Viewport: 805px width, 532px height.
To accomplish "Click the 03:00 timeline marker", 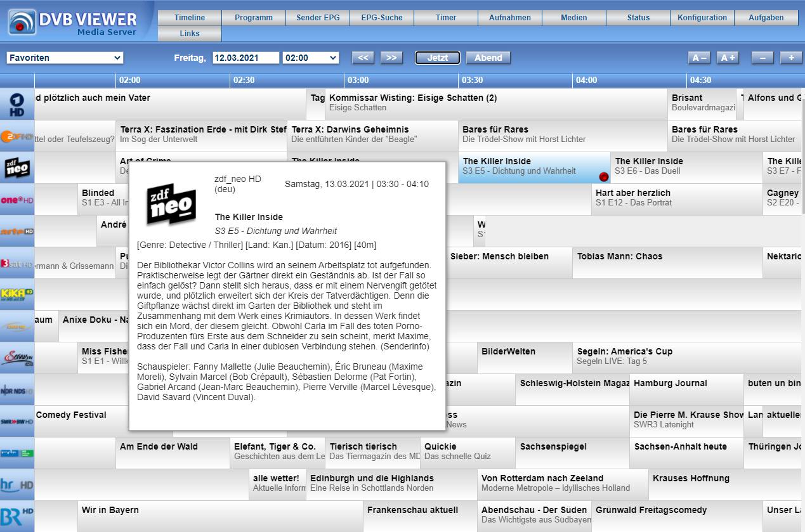I will pos(358,81).
